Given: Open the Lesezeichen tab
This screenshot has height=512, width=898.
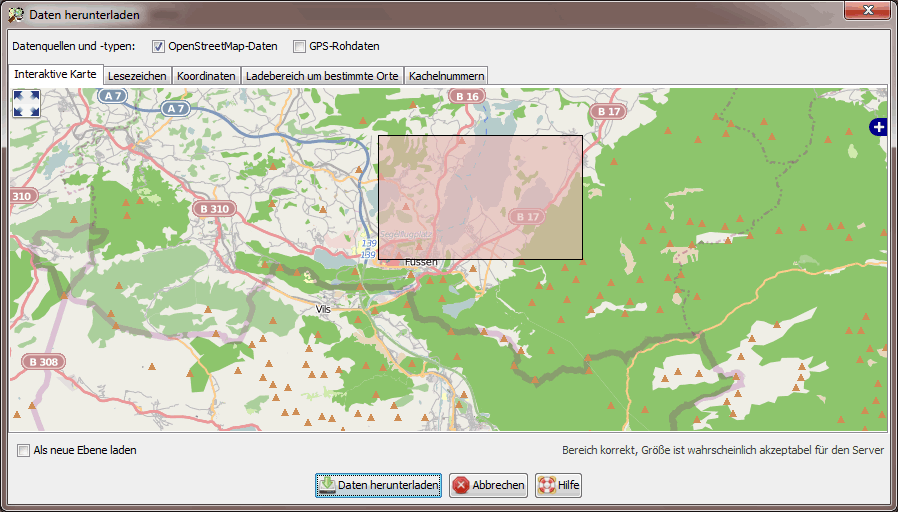Looking at the screenshot, I should [x=137, y=76].
